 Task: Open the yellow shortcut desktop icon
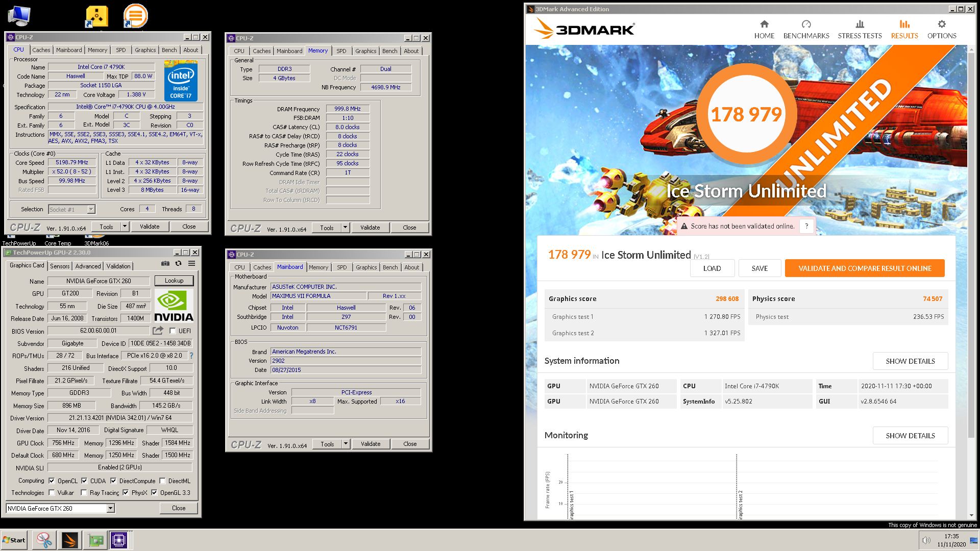click(96, 17)
